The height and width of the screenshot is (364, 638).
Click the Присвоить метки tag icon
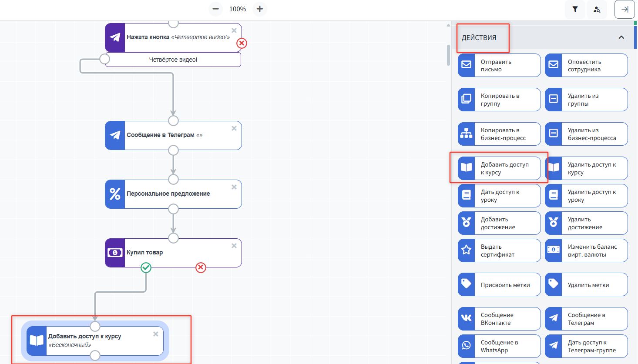tap(467, 284)
